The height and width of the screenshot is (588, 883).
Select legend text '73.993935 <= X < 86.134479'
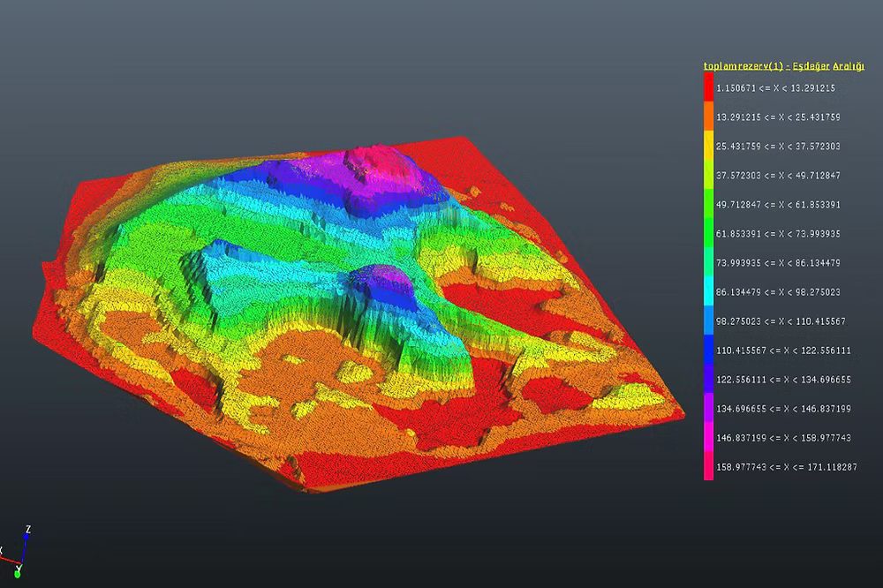[778, 263]
